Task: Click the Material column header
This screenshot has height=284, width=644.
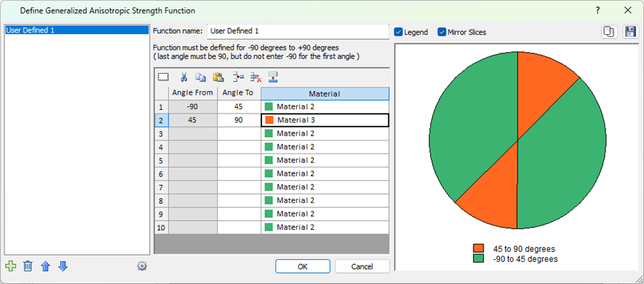Action: [325, 94]
